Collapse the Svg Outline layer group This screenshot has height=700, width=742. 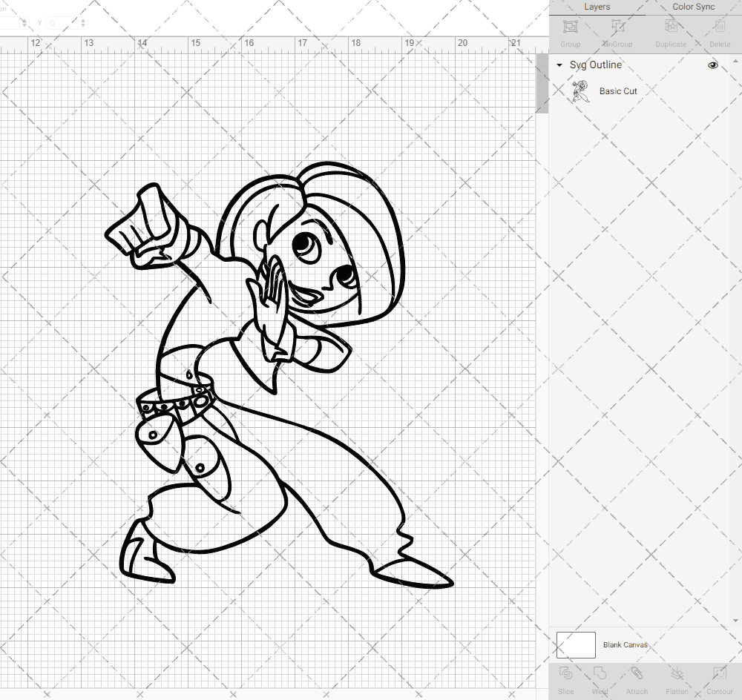click(559, 65)
